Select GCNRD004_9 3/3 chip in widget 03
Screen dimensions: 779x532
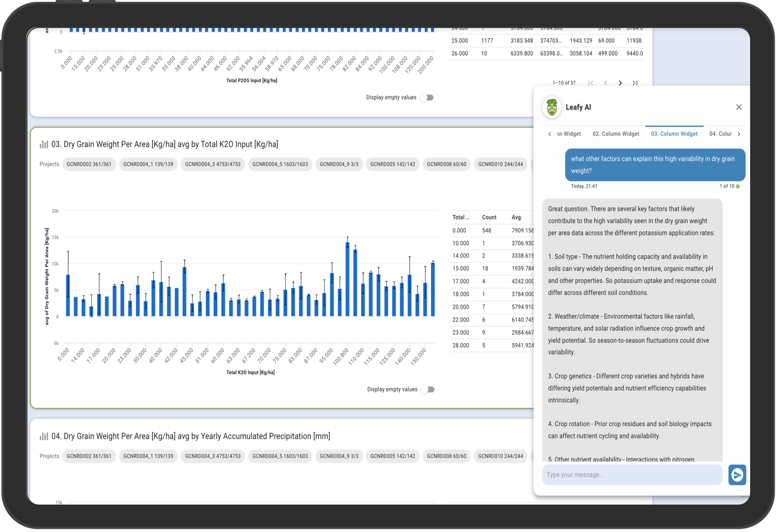tap(339, 165)
